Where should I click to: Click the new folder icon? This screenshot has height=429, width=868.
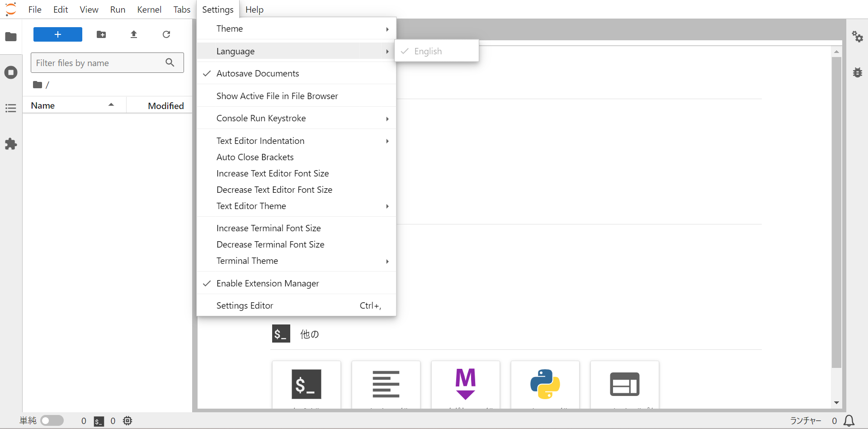tap(101, 34)
